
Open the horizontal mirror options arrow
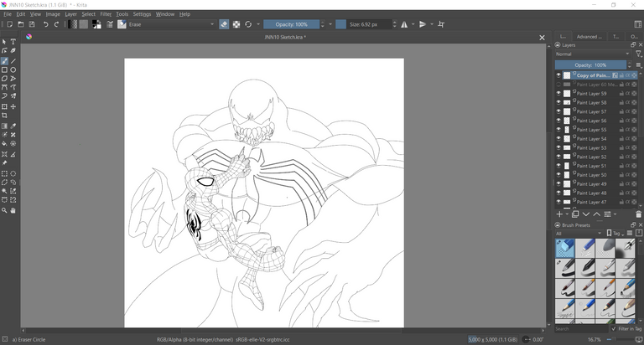coord(413,24)
